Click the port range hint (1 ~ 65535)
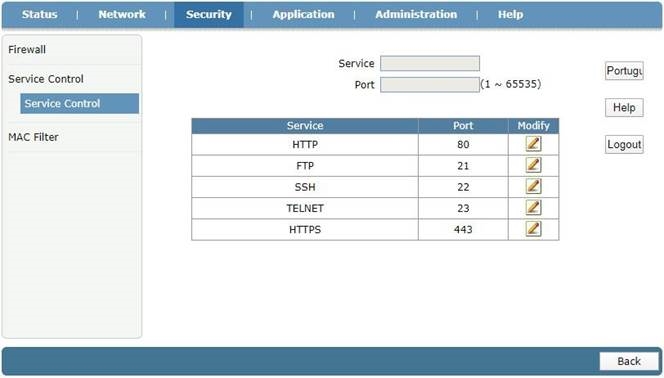This screenshot has height=378, width=664. [x=511, y=84]
